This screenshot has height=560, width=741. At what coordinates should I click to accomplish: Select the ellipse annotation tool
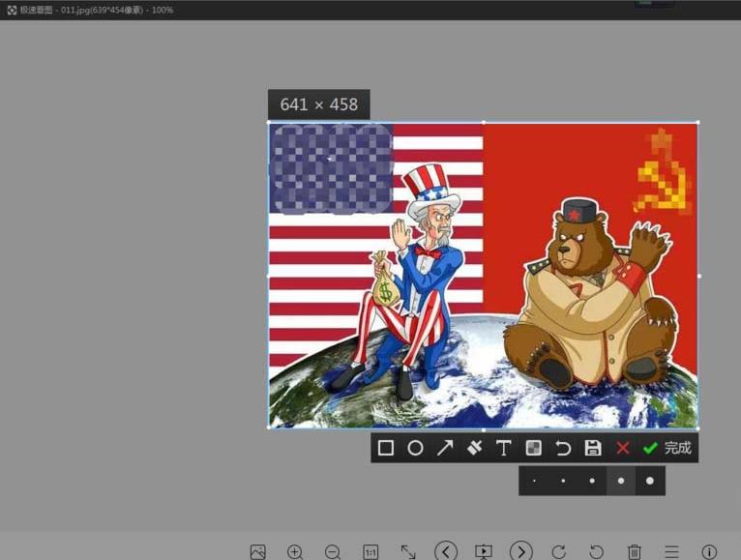pyautogui.click(x=415, y=448)
